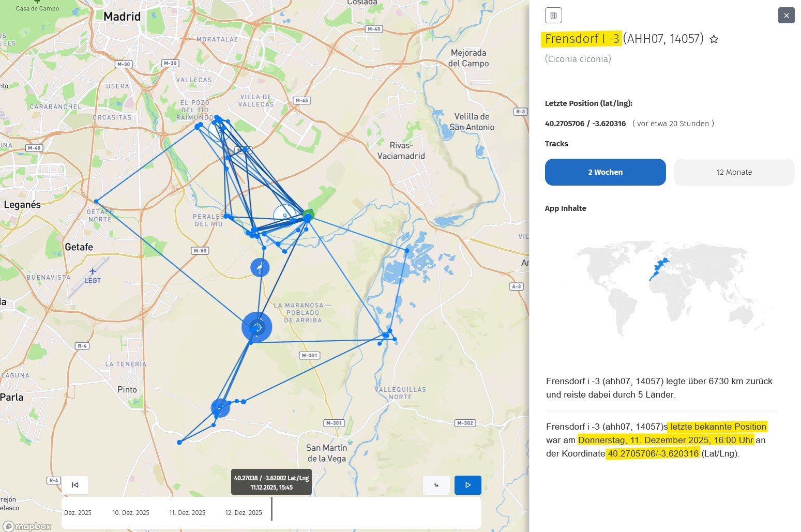Click the large current-position circle marker
This screenshot has height=532, width=801.
[x=257, y=327]
